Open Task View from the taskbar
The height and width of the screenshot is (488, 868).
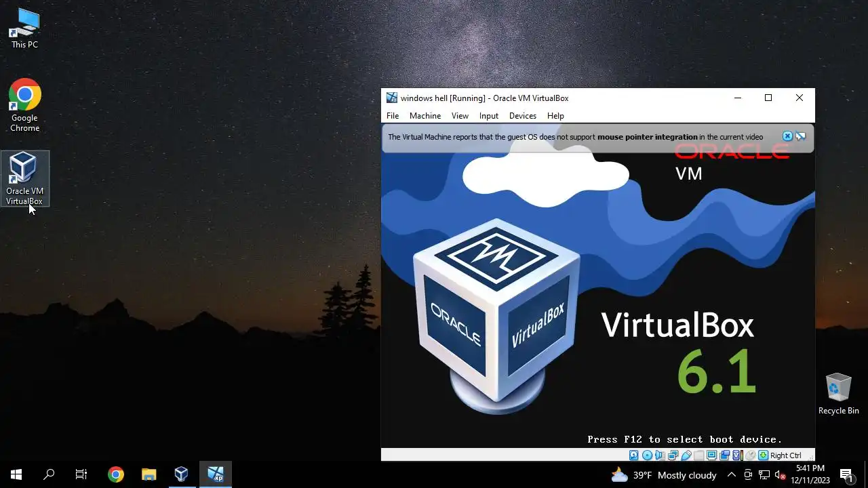coord(81,475)
